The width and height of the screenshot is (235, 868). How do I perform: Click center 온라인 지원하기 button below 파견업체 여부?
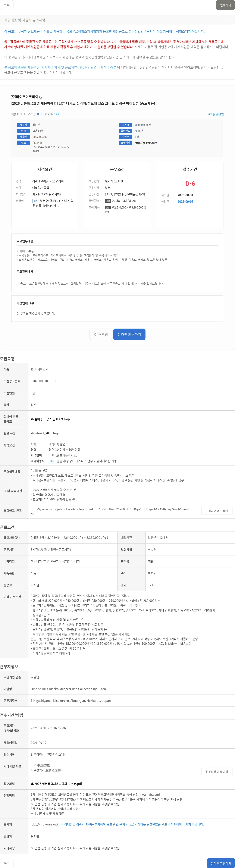coord(129,334)
